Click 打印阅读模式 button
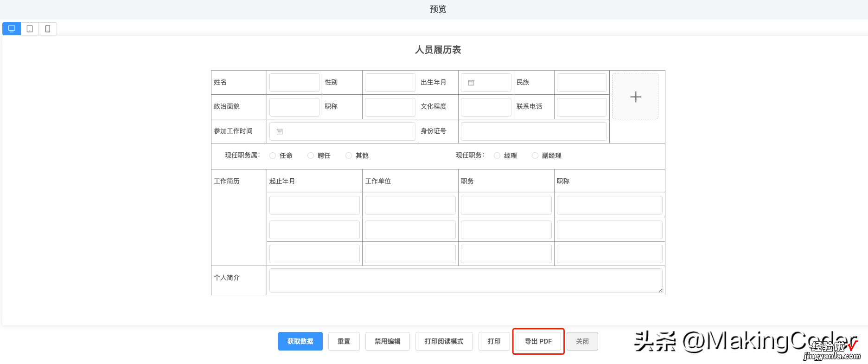 click(444, 341)
